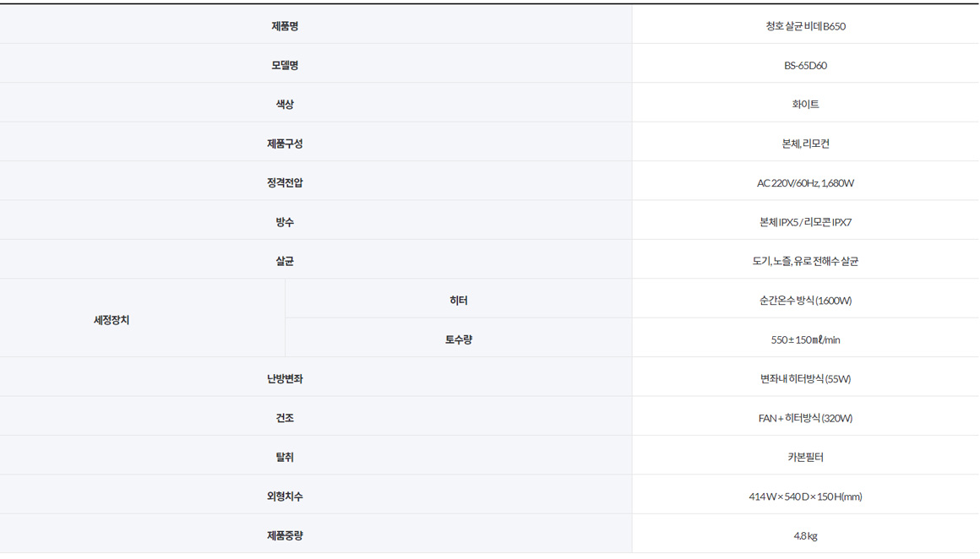Select the 변좌 내 히터방식 (55W) value
Screen dimensions: 980x559
805,379
